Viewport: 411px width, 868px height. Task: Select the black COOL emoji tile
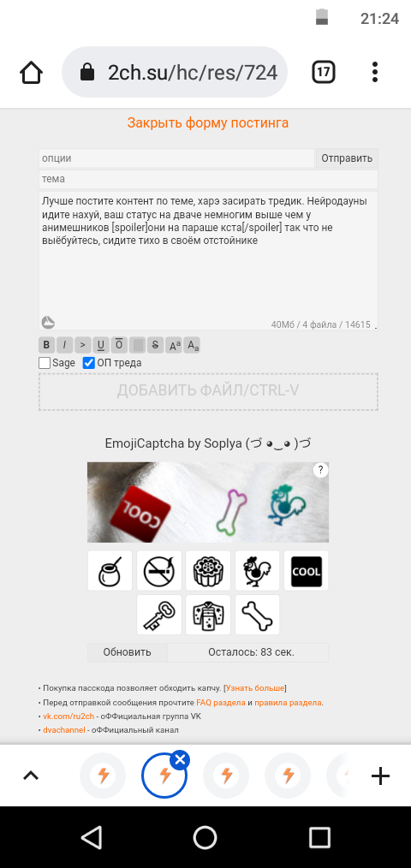pyautogui.click(x=307, y=571)
